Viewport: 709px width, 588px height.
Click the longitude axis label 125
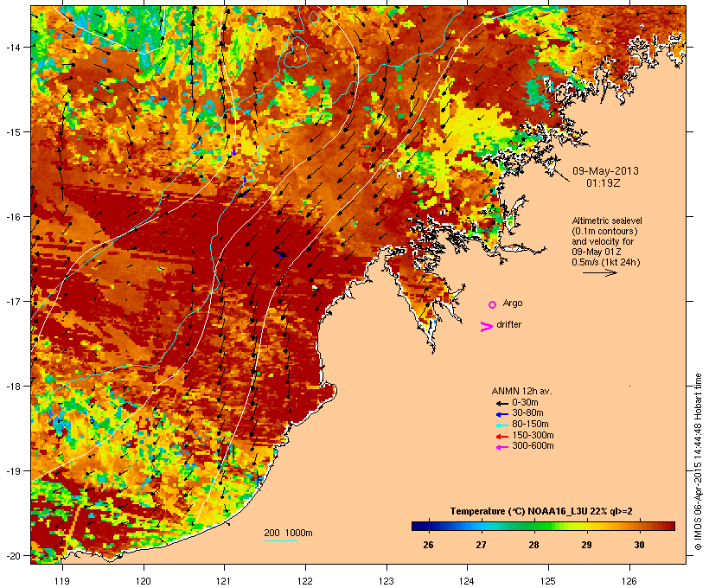point(548,581)
